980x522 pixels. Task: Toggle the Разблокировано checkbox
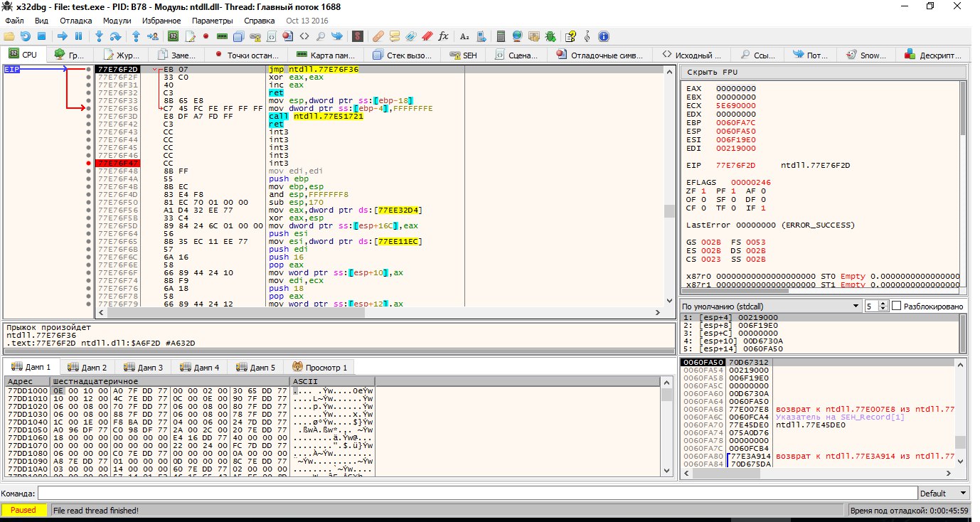pyautogui.click(x=896, y=306)
